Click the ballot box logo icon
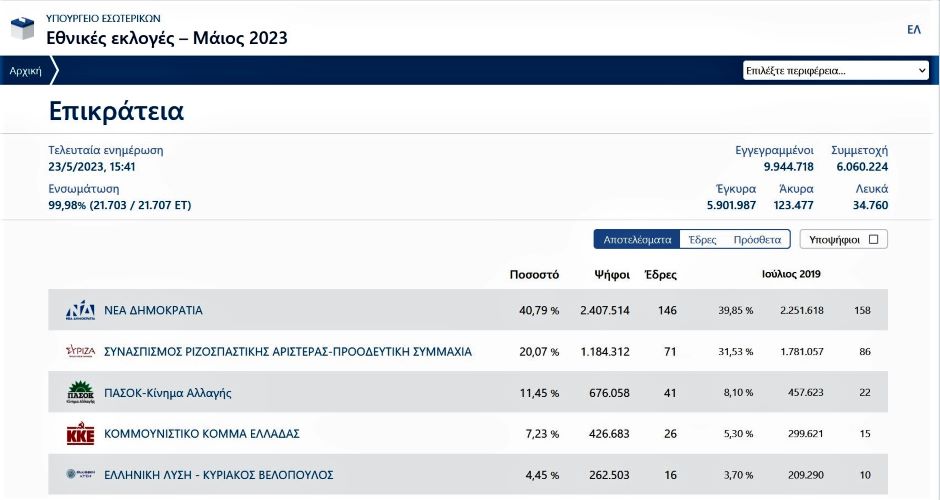 point(23,30)
